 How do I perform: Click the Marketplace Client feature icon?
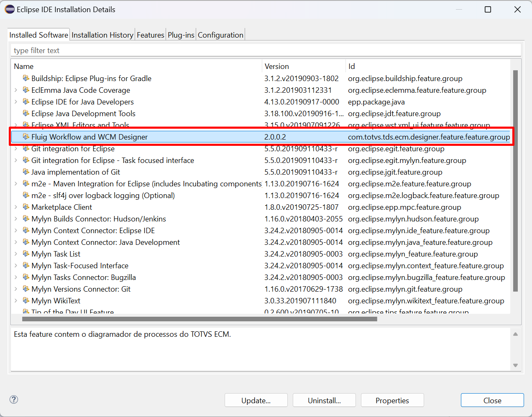26,207
